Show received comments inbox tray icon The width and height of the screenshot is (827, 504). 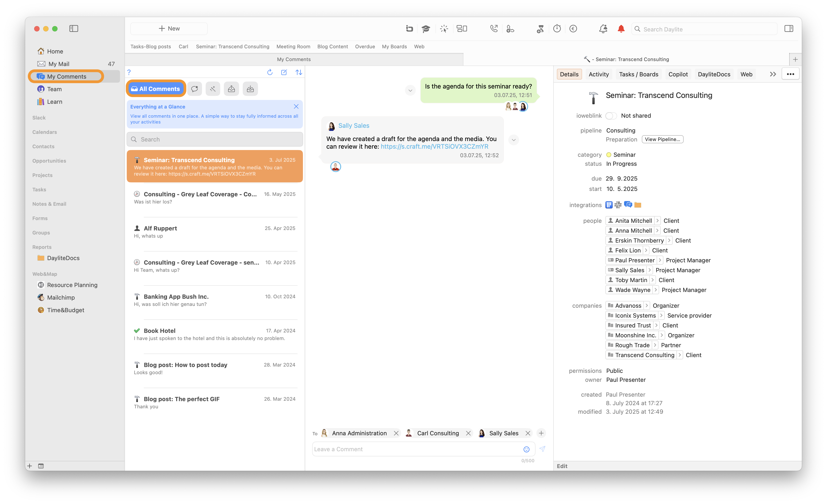250,89
